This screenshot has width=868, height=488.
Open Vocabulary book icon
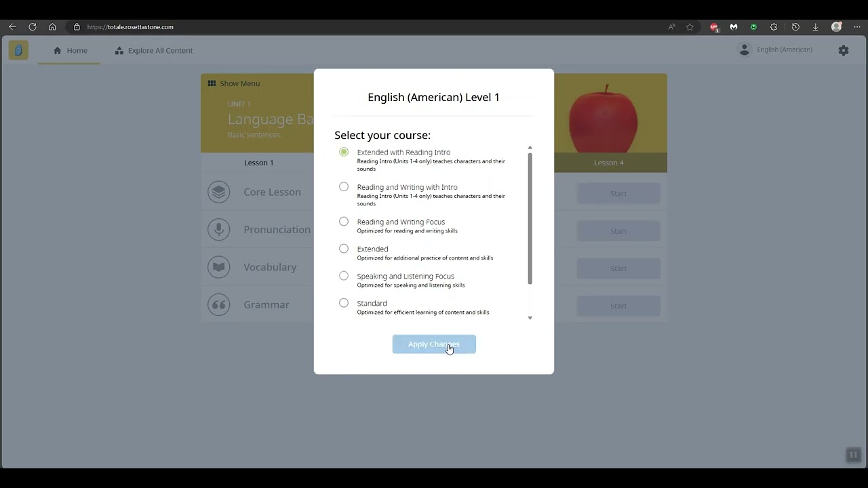218,267
